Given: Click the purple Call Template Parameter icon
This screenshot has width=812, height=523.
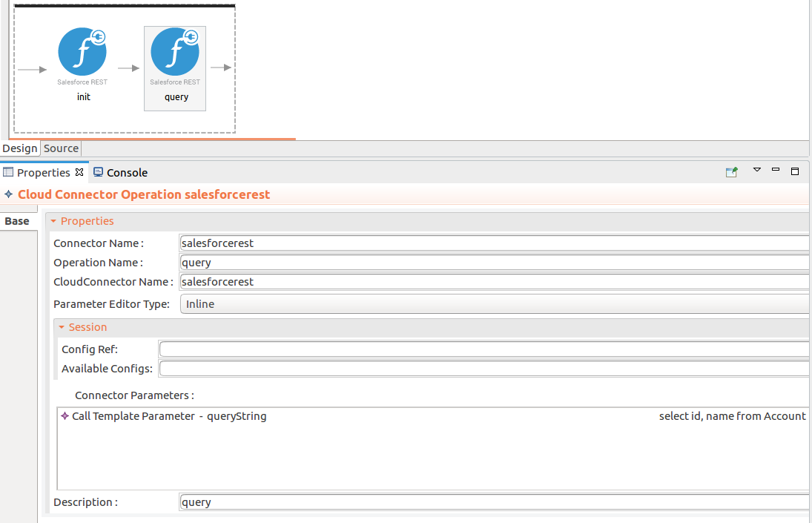Looking at the screenshot, I should 65,416.
